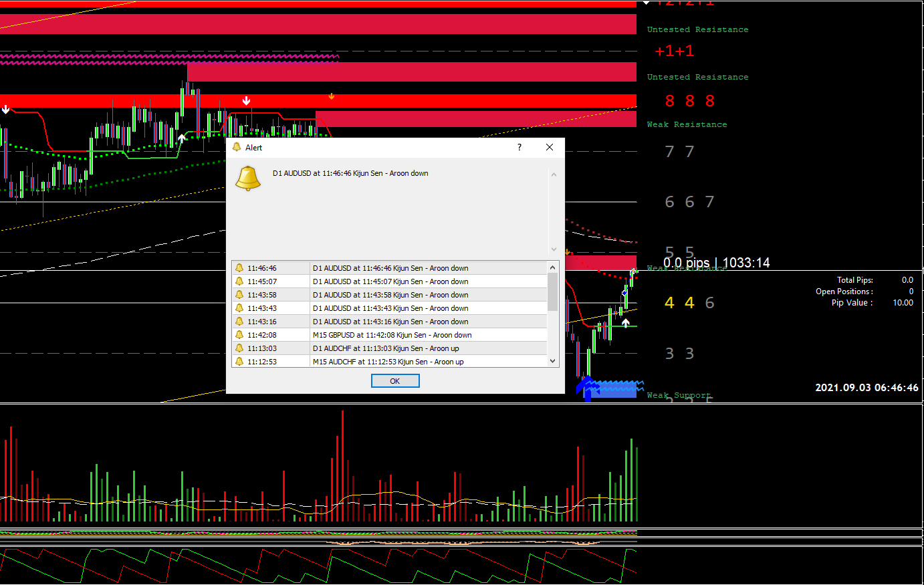Select alert row 'M15 GBPUSD at 11:42:08 Kijun Sen - Aroon down'
The height and width of the screenshot is (585, 924).
coord(390,335)
